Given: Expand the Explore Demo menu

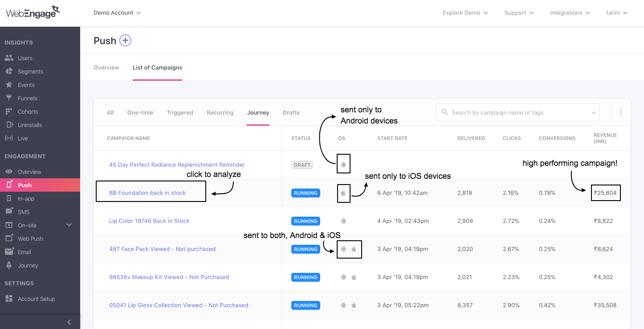Looking at the screenshot, I should [465, 13].
